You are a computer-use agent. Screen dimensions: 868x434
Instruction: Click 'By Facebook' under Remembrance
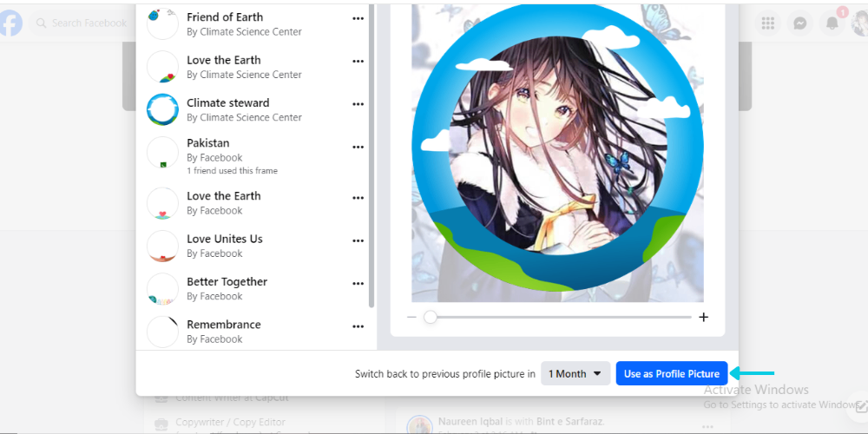(214, 339)
